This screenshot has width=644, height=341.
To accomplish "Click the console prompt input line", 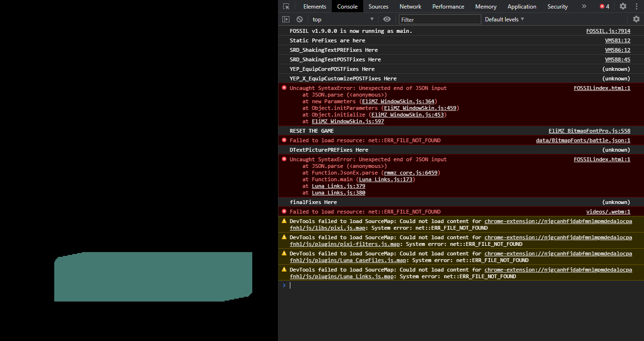I will pos(462,285).
